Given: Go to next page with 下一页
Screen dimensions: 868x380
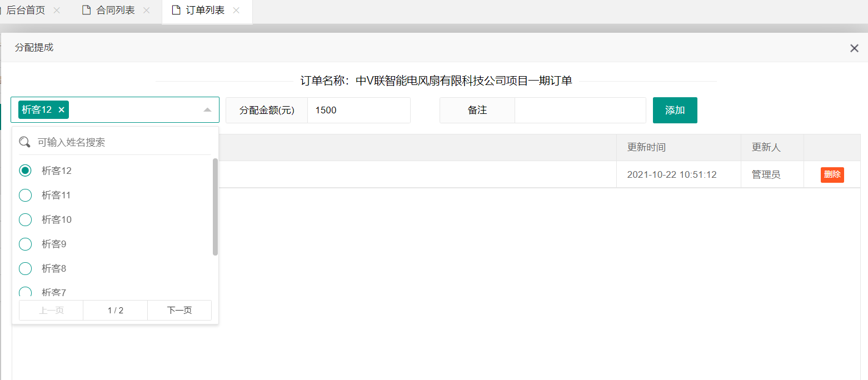Looking at the screenshot, I should click(x=179, y=311).
